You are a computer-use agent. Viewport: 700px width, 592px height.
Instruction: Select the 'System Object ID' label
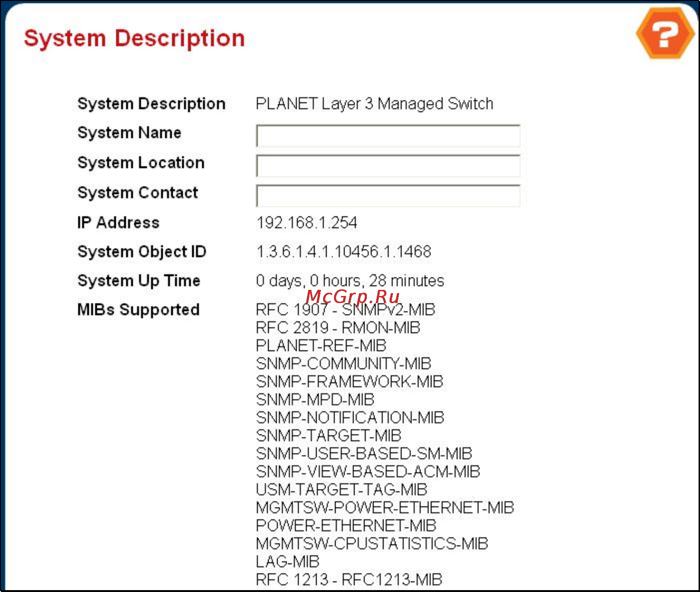pyautogui.click(x=142, y=252)
